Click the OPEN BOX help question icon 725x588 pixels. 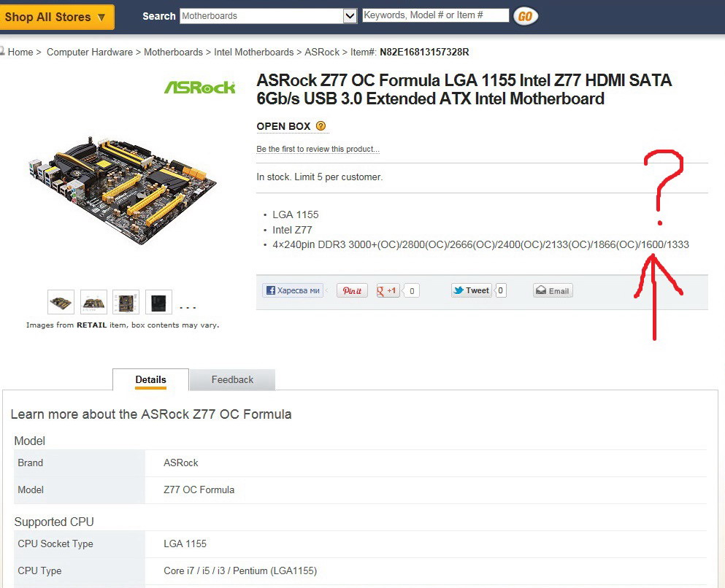pos(321,125)
